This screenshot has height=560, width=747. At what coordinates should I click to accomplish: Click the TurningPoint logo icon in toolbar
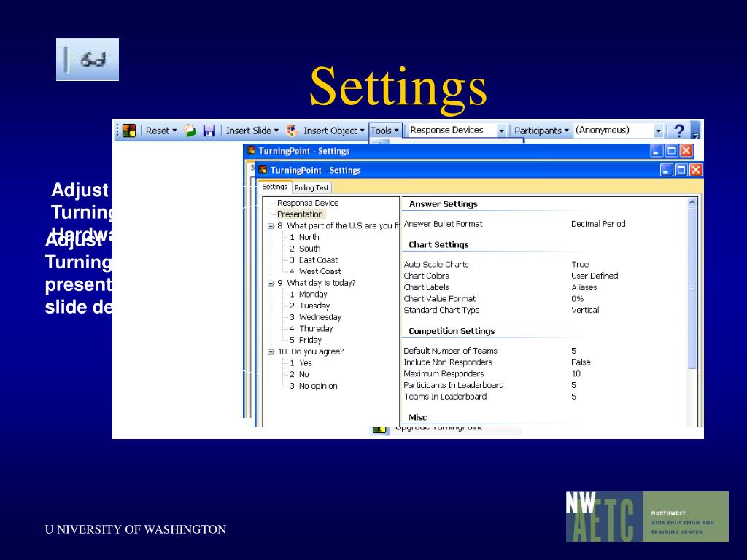(129, 131)
